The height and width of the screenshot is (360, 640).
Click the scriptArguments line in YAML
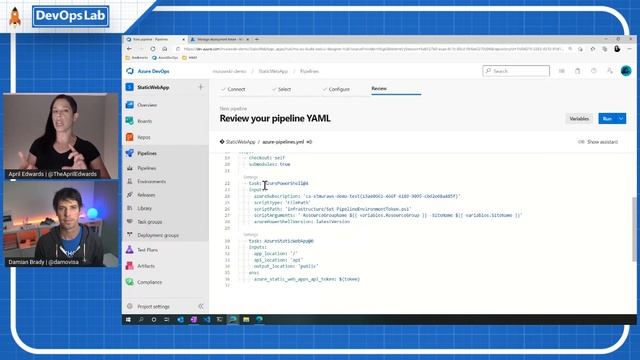point(388,215)
